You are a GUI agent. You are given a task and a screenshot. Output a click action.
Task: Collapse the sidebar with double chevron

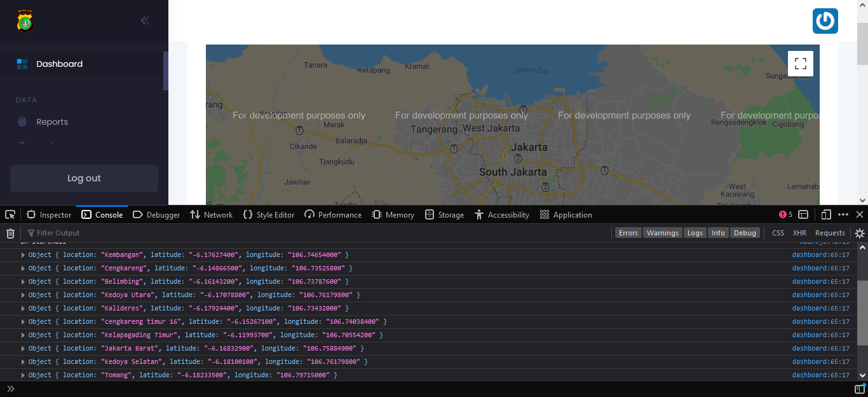[145, 20]
